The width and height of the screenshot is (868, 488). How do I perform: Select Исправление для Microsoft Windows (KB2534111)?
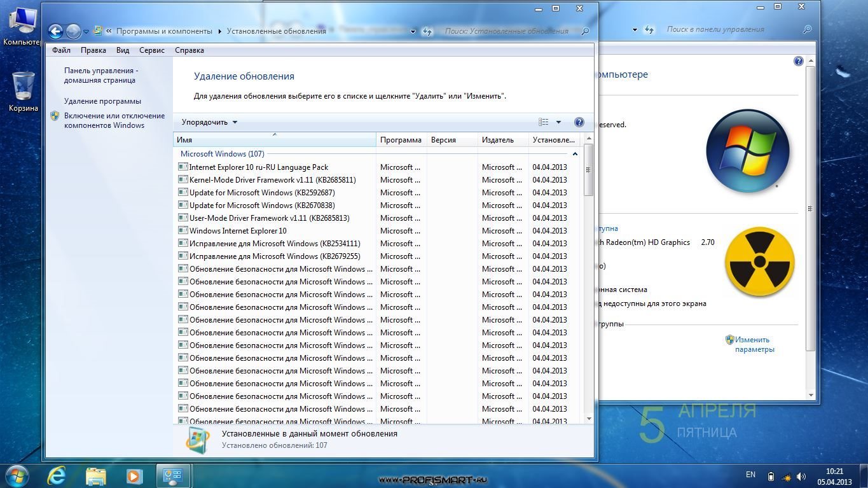[x=378, y=244]
